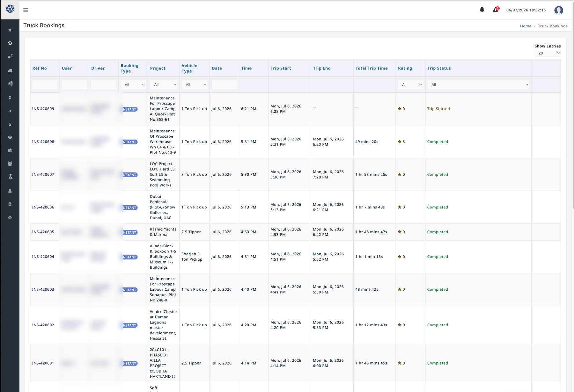This screenshot has height=392, width=574.
Task: Click the company logo in the corner
Action: 10,9
